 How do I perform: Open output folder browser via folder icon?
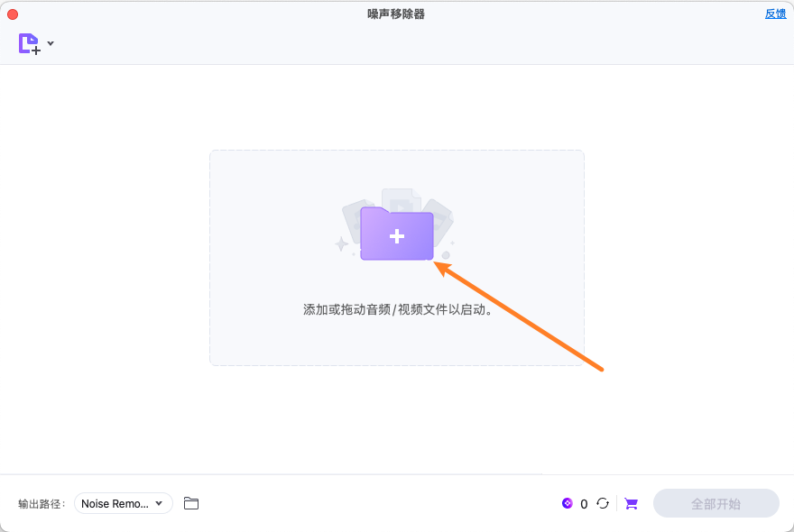pyautogui.click(x=190, y=503)
